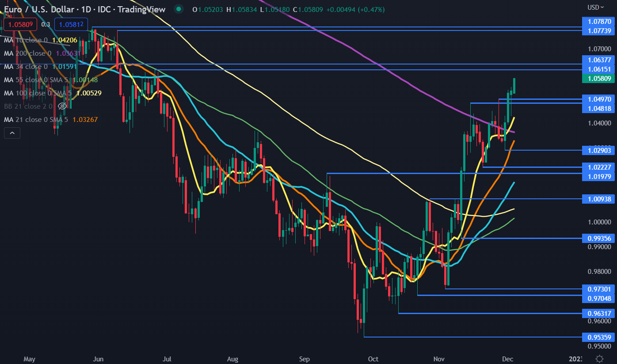This screenshot has width=617, height=364.
Task: Select the MA 100 close SMA indicator
Action: click(x=39, y=93)
